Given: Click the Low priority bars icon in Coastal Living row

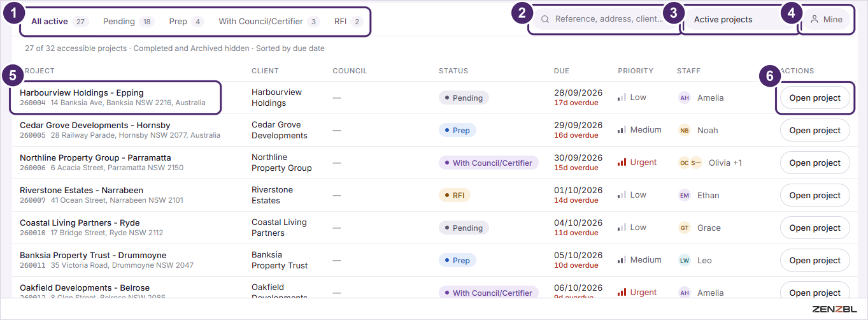Looking at the screenshot, I should tap(622, 228).
